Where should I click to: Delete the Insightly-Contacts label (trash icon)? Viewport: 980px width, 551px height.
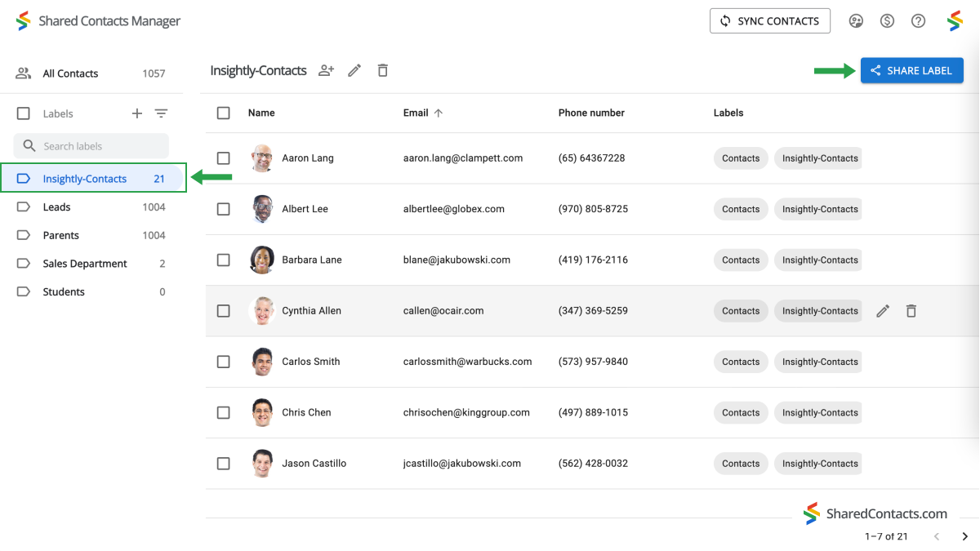(382, 70)
